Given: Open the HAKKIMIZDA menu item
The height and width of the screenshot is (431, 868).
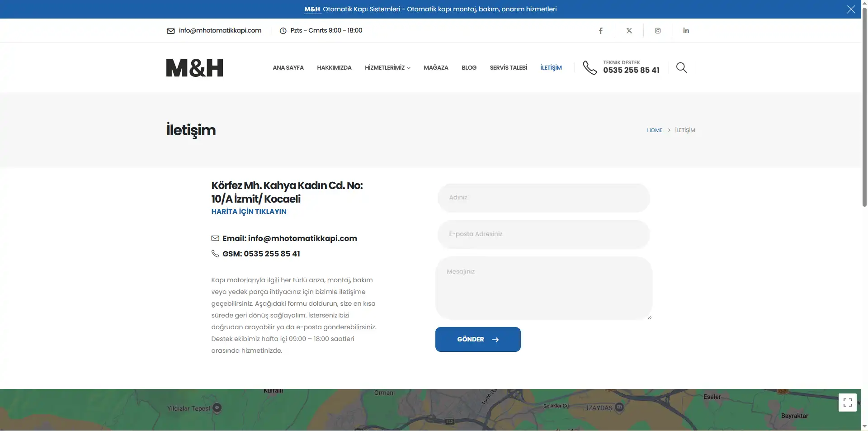Looking at the screenshot, I should tap(334, 68).
